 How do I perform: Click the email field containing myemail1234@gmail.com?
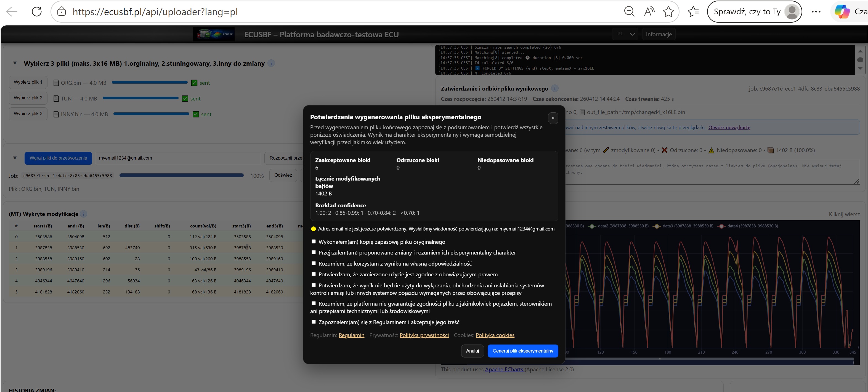[x=178, y=158]
